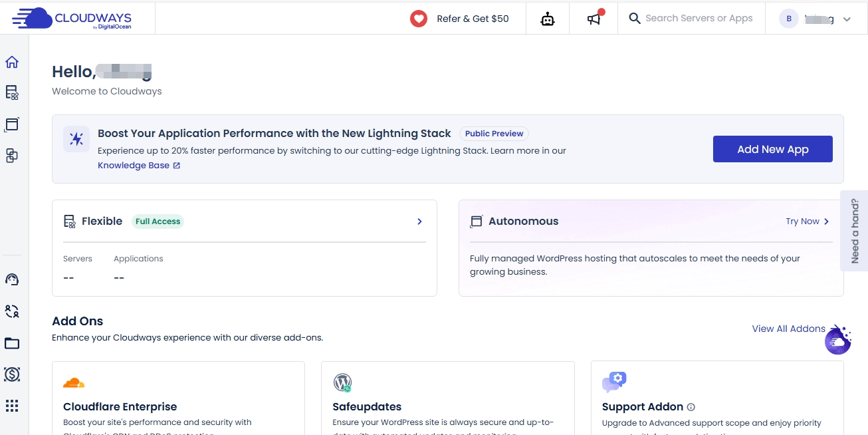
Task: Open the megaphone announcements icon
Action: click(594, 19)
